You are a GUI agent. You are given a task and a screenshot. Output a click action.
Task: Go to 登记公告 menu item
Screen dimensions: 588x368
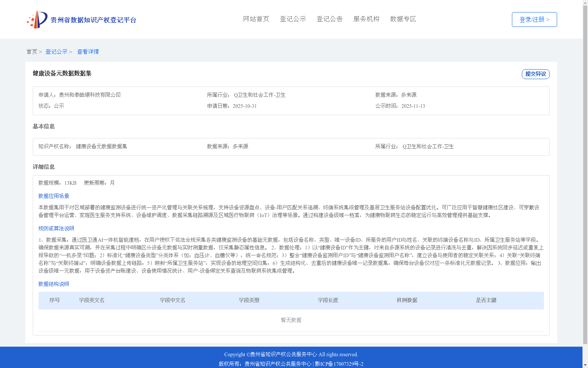(330, 19)
